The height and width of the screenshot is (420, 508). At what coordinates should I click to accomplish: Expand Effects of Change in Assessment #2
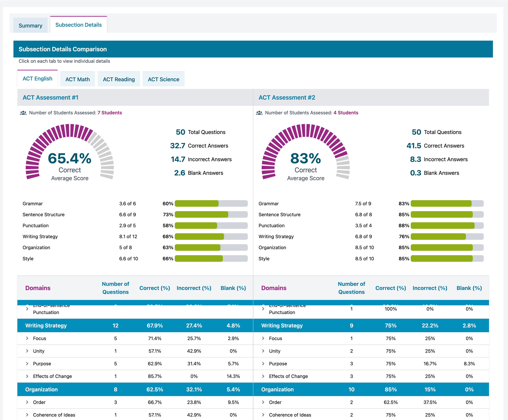pos(263,376)
